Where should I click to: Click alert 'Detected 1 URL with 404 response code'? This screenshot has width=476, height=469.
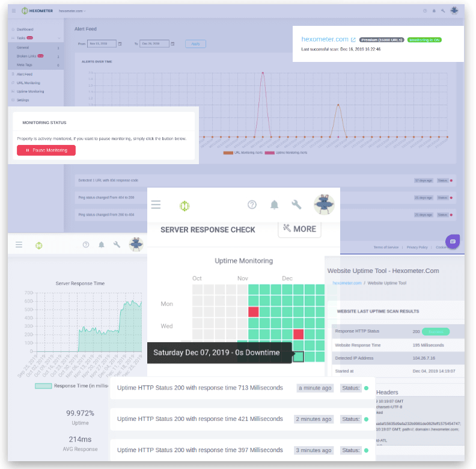coord(265,180)
